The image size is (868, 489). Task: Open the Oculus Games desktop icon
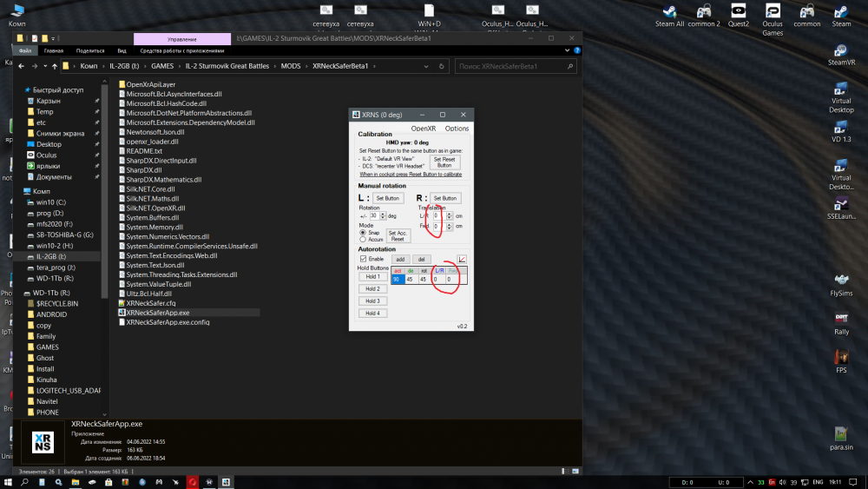(773, 19)
